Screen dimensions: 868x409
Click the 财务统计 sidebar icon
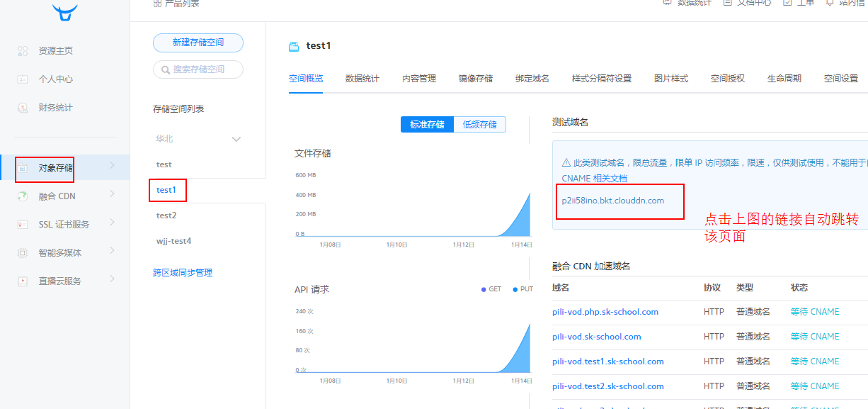23,108
